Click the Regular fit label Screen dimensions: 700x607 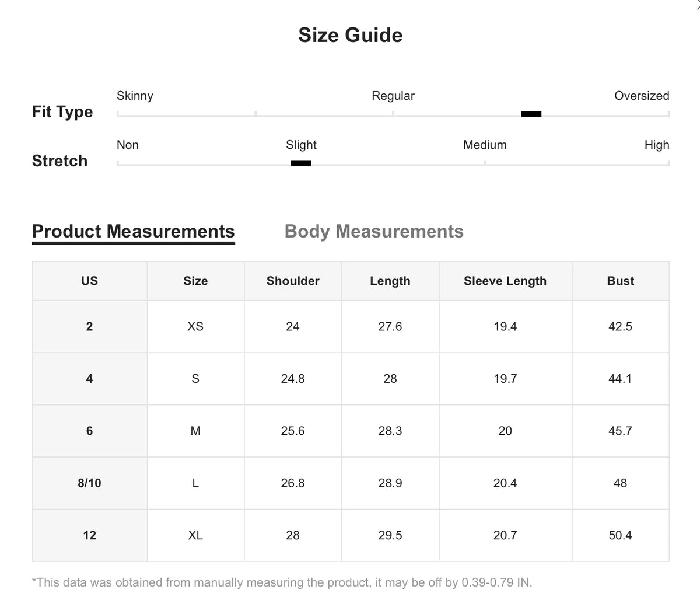coord(393,96)
